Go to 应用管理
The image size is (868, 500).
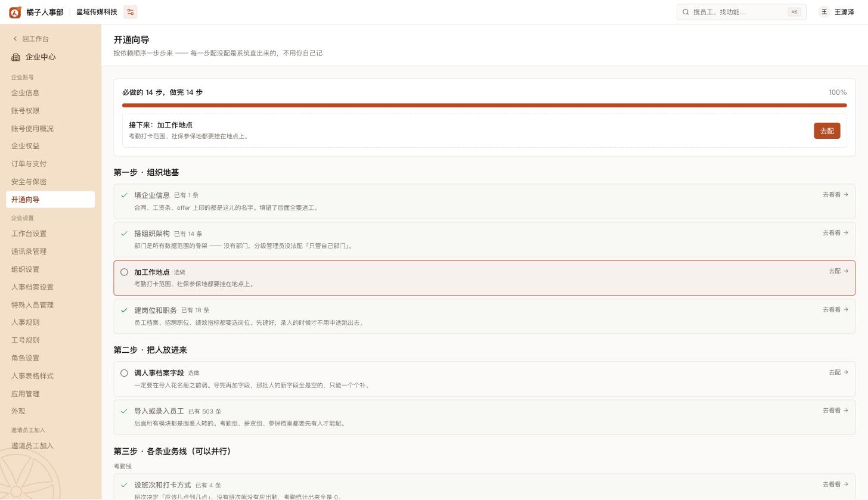coord(51,394)
